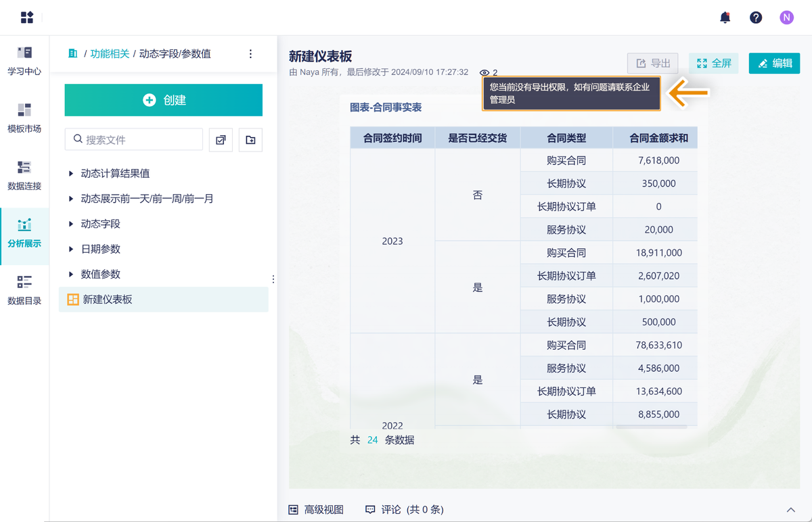Open the notifications bell icon
812x522 pixels.
pyautogui.click(x=725, y=18)
